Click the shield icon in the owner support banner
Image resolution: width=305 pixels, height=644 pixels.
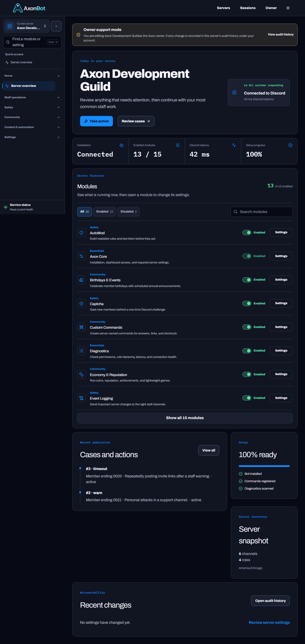coord(78,35)
